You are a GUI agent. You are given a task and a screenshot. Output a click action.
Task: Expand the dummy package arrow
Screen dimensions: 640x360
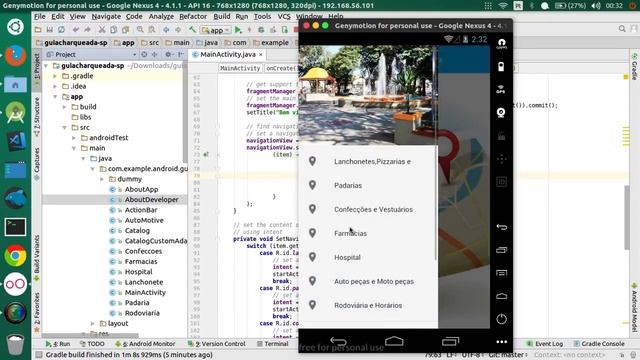[x=102, y=179]
